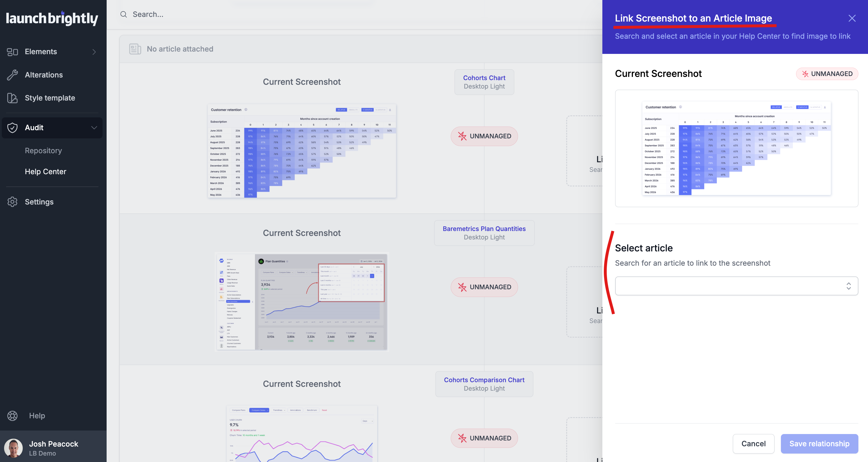Image resolution: width=868 pixels, height=462 pixels.
Task: Open the Cohorts Chart link
Action: coord(484,78)
